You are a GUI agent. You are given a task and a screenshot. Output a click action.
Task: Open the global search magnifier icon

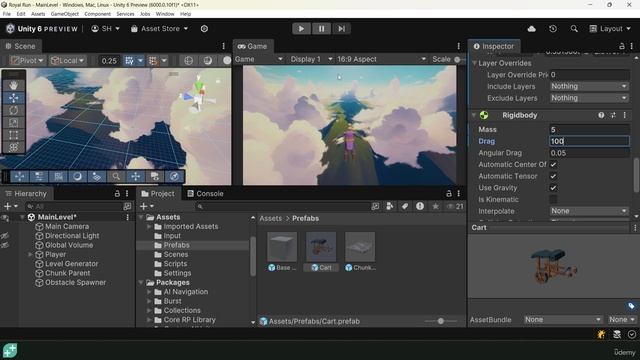(x=574, y=29)
